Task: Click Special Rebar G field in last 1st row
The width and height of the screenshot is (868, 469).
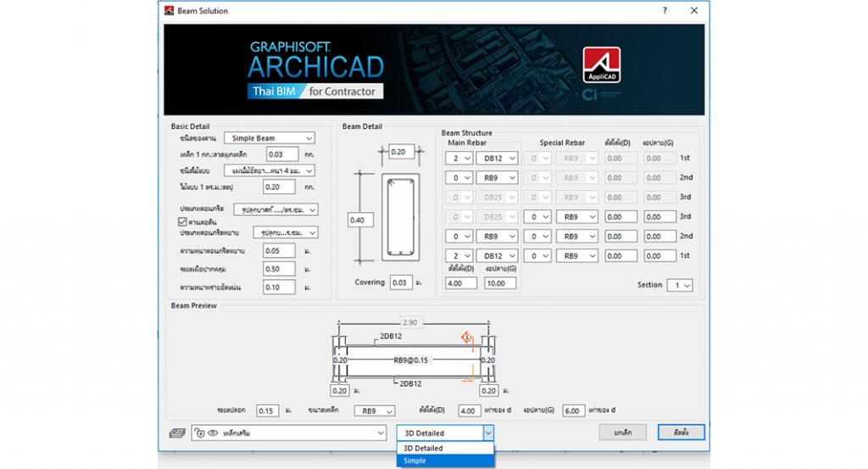Action: (659, 256)
